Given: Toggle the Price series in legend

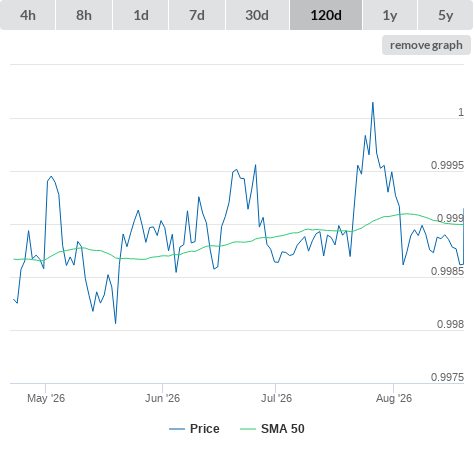Looking at the screenshot, I should click(205, 429).
